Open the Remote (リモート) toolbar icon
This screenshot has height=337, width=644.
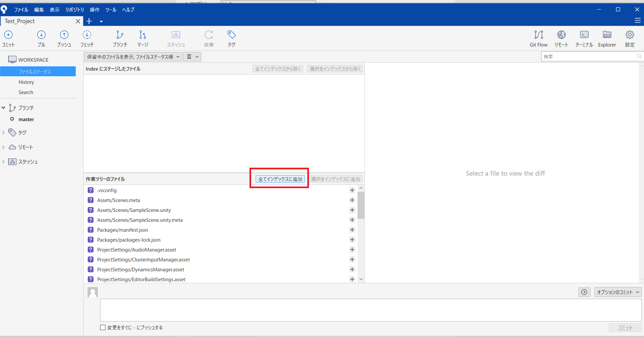pyautogui.click(x=561, y=38)
